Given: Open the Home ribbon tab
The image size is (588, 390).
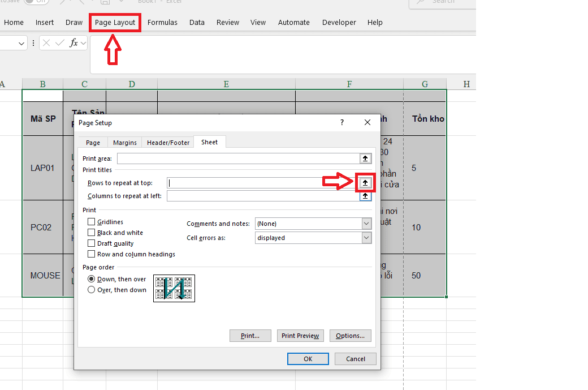Looking at the screenshot, I should click(x=14, y=23).
